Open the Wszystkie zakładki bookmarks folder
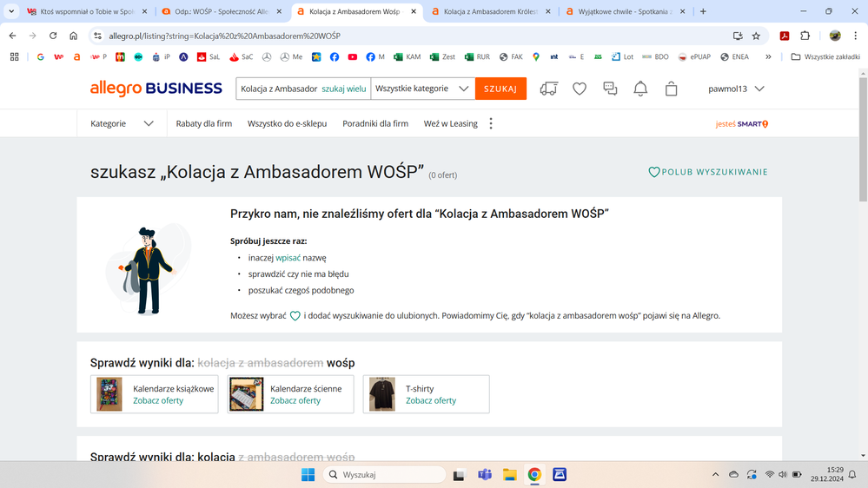Viewport: 868px width, 488px height. click(x=825, y=56)
